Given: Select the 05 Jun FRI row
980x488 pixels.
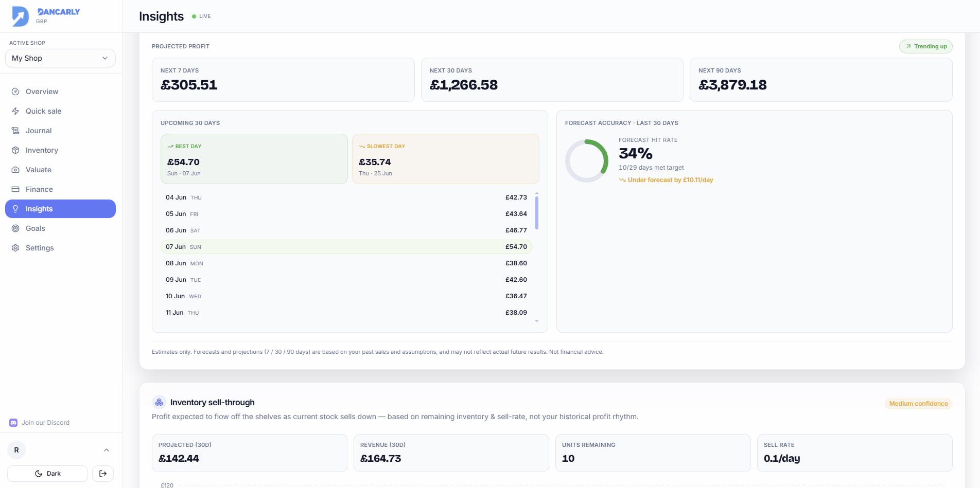Looking at the screenshot, I should tap(346, 214).
